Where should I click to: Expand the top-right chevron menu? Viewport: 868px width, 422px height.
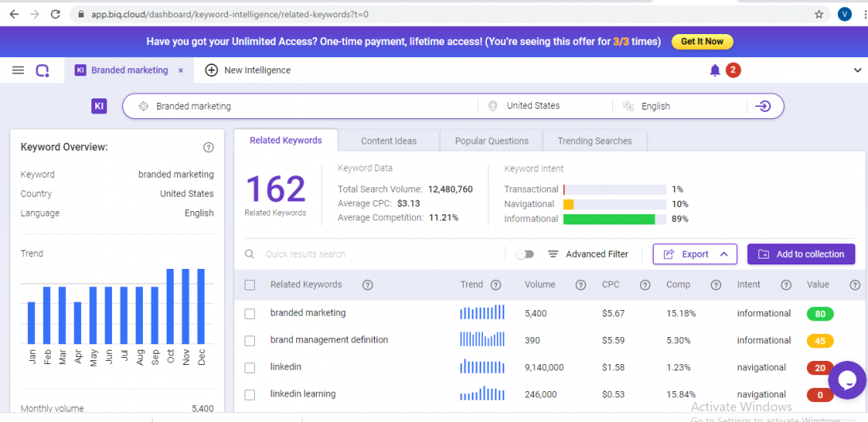(858, 71)
